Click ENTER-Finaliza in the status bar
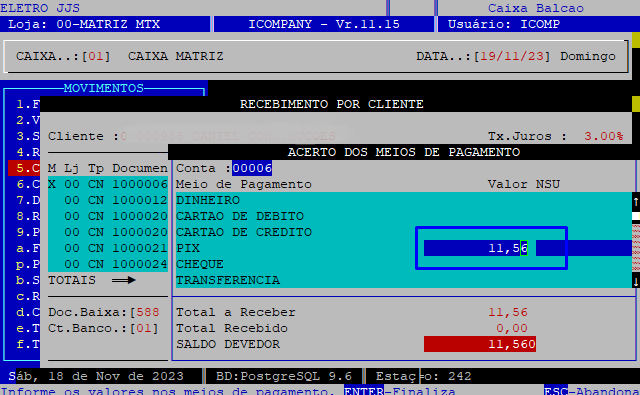Screen dimensions: 640x395 400,391
